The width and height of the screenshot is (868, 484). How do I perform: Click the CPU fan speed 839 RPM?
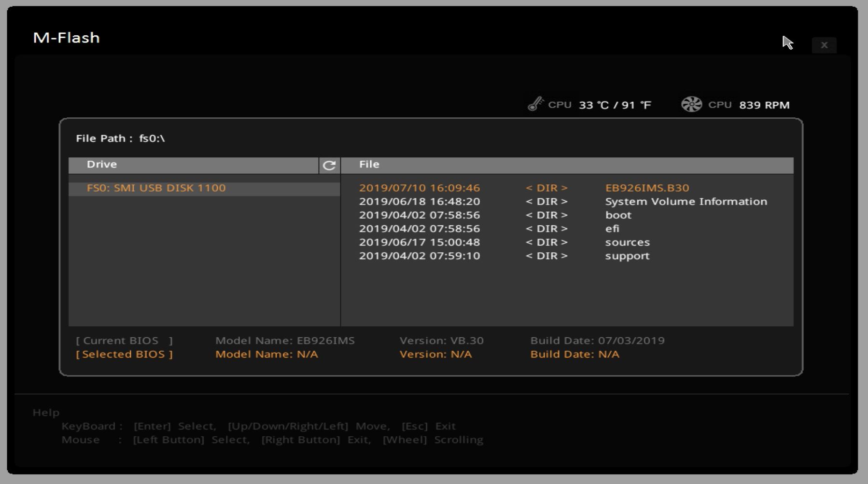coord(764,105)
